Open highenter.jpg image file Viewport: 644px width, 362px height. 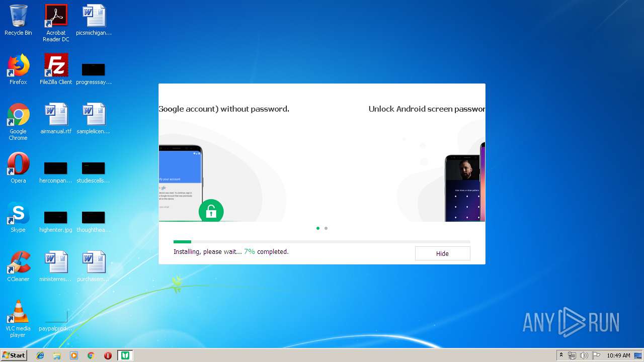56,221
